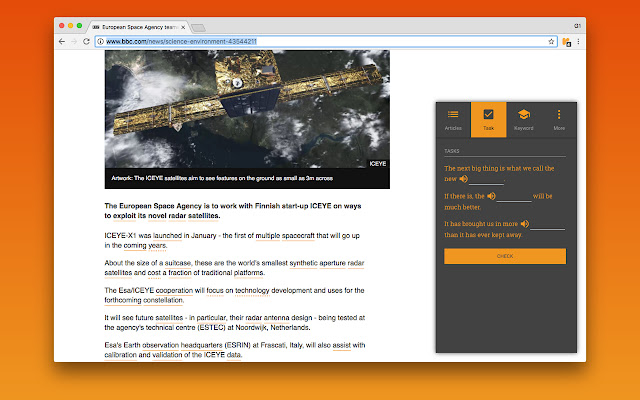View site info icon in address bar
The height and width of the screenshot is (400, 640).
coord(100,41)
